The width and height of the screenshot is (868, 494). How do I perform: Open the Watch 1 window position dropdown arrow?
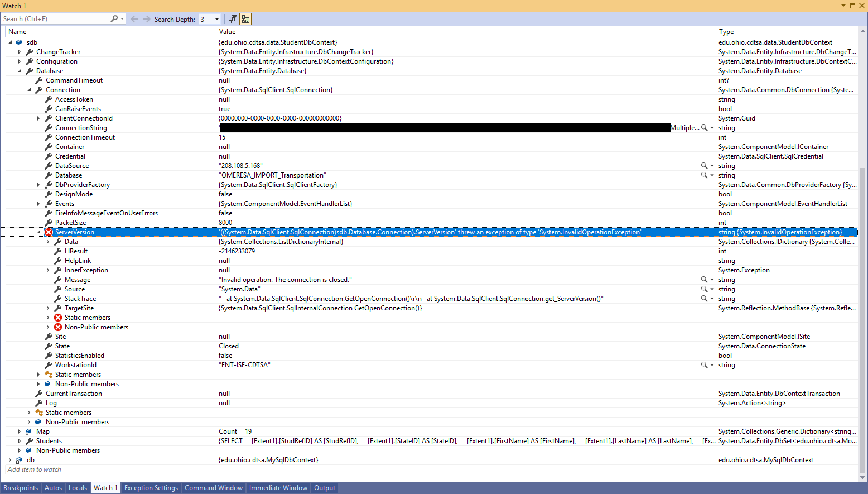tap(843, 6)
